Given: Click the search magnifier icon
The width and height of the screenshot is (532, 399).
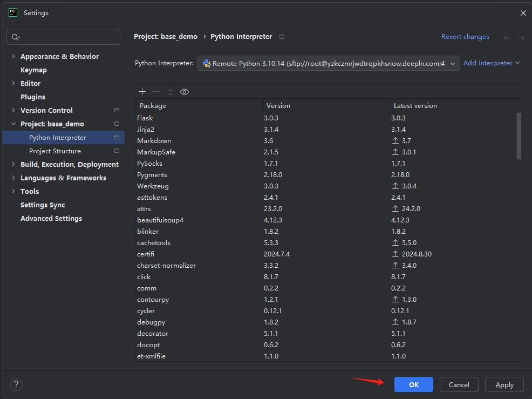Looking at the screenshot, I should 16,37.
